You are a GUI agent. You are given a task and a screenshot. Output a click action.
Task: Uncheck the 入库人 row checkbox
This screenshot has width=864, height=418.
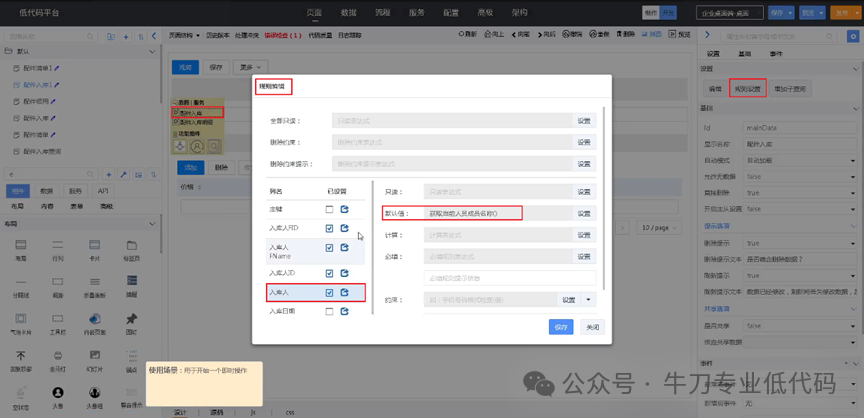[330, 292]
